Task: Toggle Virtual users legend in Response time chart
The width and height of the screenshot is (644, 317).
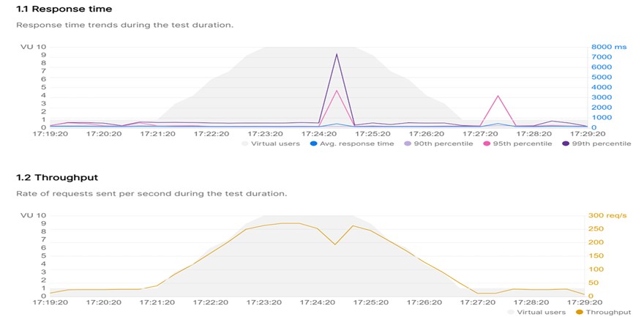Action: (272, 143)
